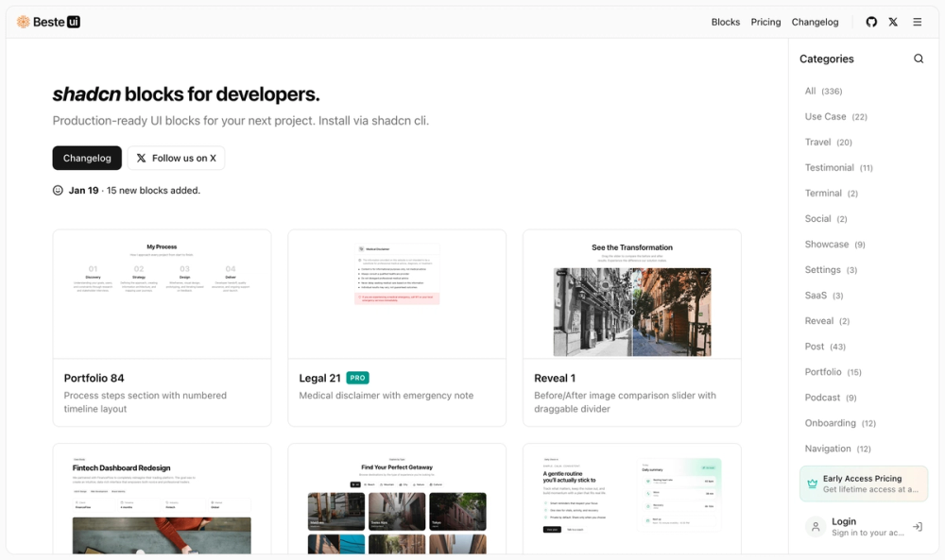Click the X (Twitter) icon in the navbar
This screenshot has width=945, height=560.
click(893, 21)
